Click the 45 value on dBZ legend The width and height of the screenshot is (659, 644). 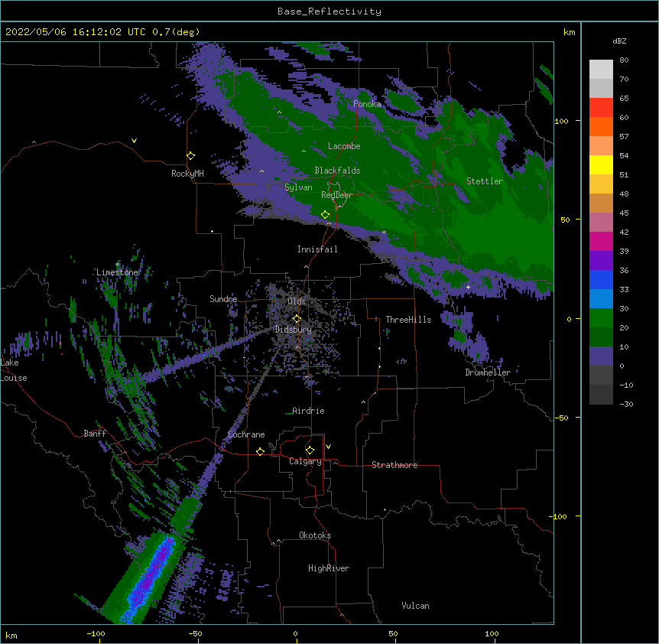[x=624, y=213]
